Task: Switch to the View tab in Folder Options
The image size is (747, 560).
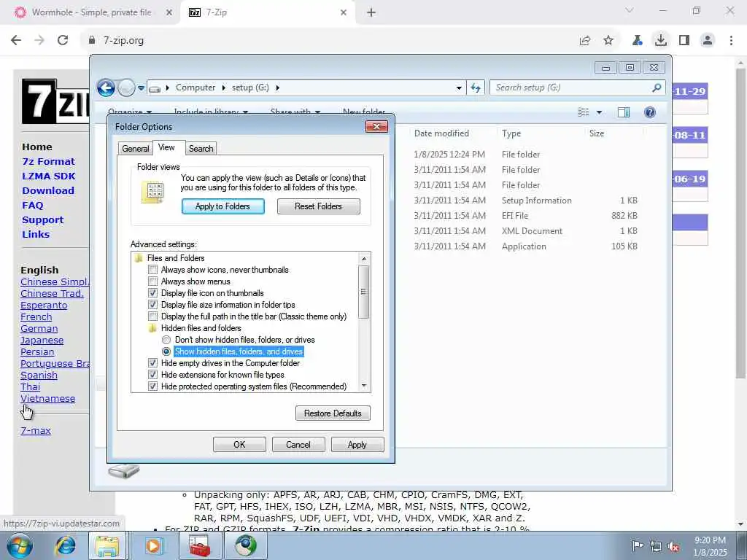Action: (166, 147)
